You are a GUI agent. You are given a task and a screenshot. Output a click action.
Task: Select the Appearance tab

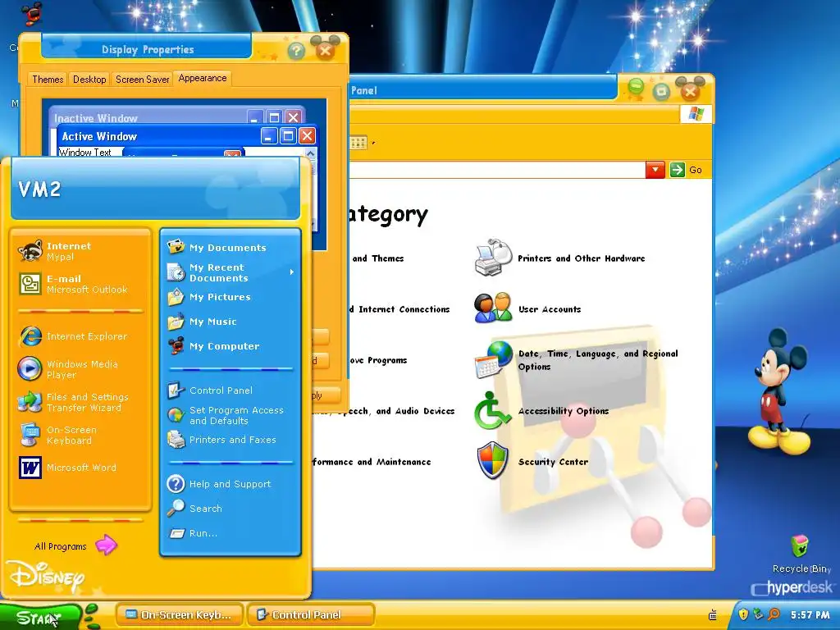click(203, 78)
